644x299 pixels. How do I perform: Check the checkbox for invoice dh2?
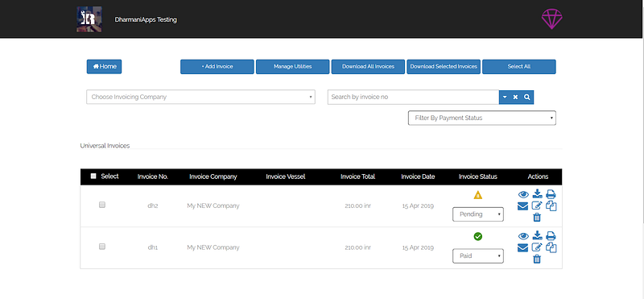(x=102, y=205)
